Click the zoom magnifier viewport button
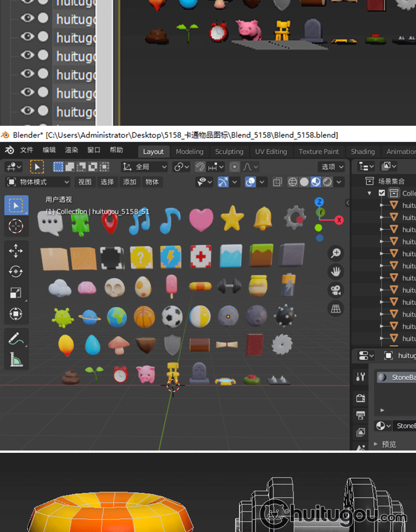This screenshot has width=416, height=532. tap(336, 253)
